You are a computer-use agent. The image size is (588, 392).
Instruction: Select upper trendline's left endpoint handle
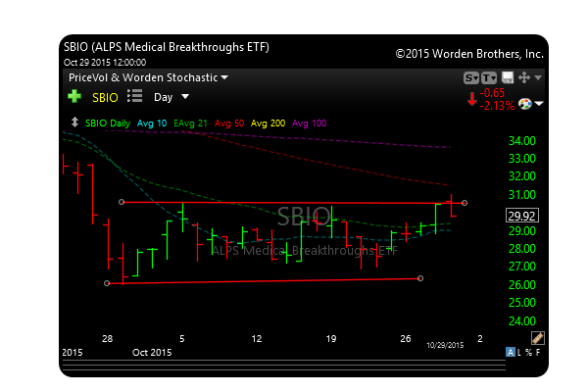122,202
